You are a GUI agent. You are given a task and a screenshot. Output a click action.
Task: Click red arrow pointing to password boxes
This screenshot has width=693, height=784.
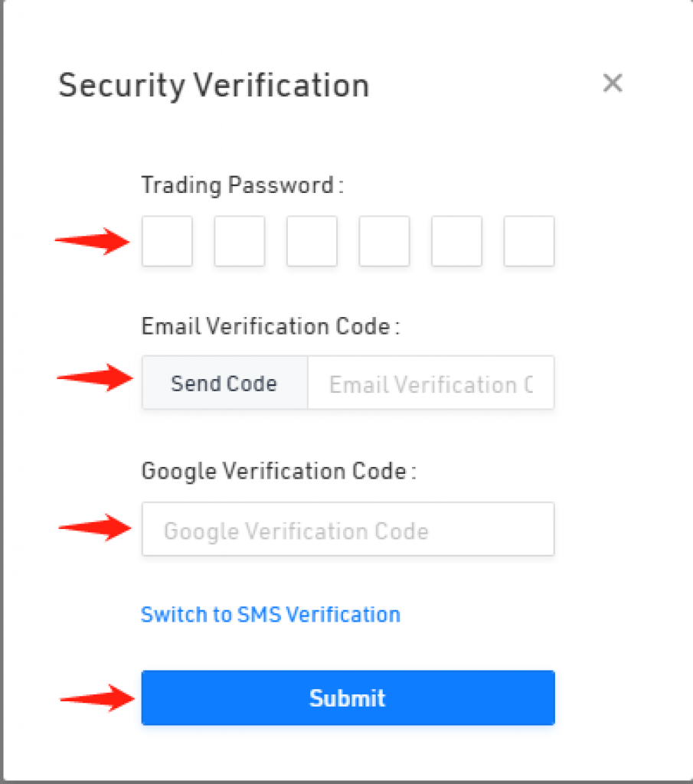93,241
